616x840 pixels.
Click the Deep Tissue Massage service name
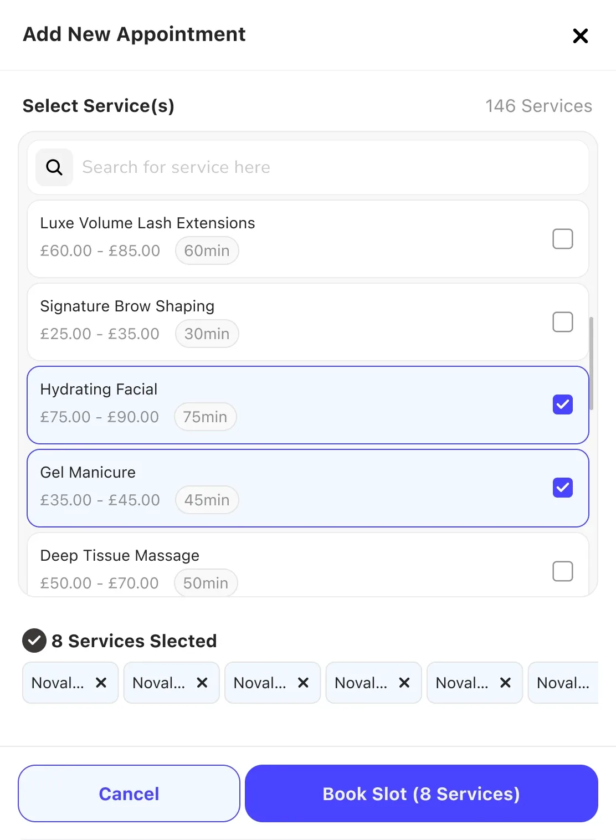[x=120, y=555]
